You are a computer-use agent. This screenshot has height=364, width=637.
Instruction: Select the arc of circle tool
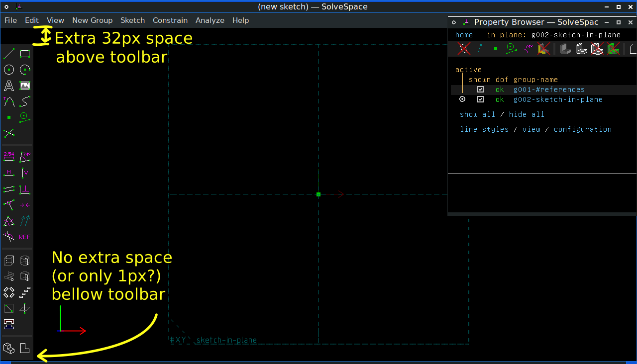click(x=24, y=69)
